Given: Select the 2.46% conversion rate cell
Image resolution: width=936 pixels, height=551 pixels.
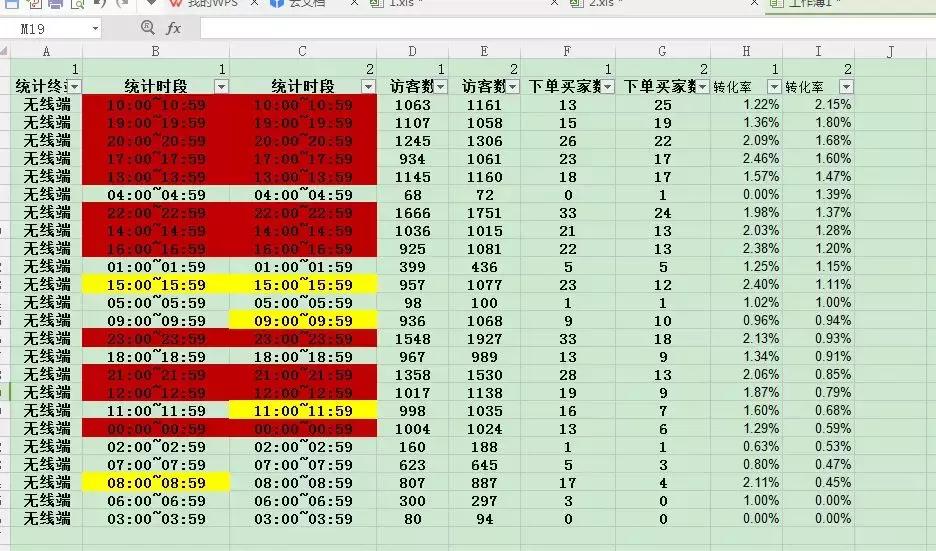Looking at the screenshot, I should point(745,159).
